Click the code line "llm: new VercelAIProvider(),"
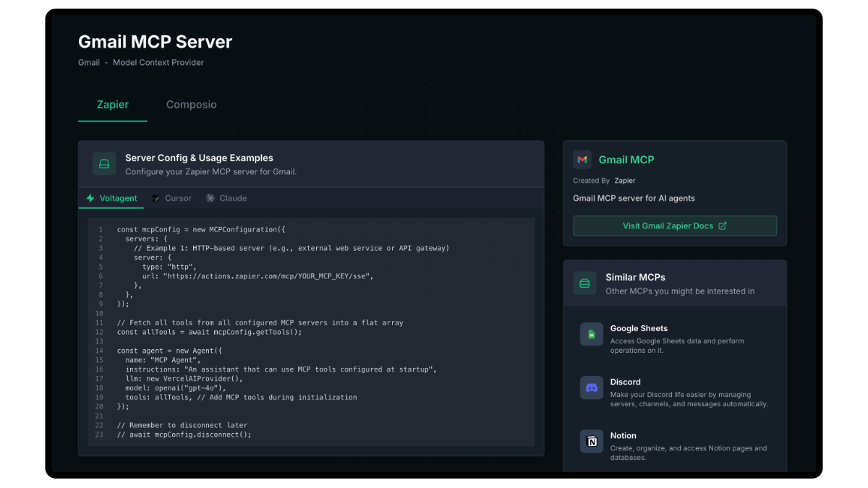 (x=184, y=379)
